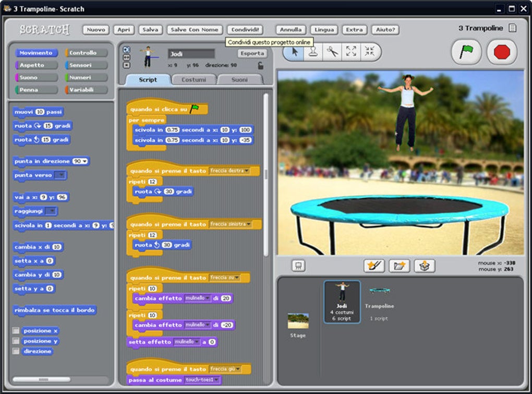Open the Penna block category
The height and width of the screenshot is (394, 532).
click(x=36, y=90)
